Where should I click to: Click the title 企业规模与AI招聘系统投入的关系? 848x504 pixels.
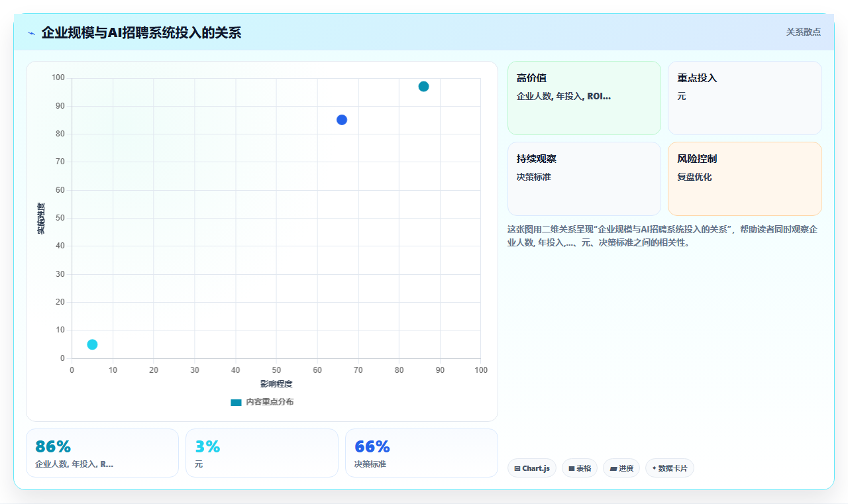click(x=141, y=32)
